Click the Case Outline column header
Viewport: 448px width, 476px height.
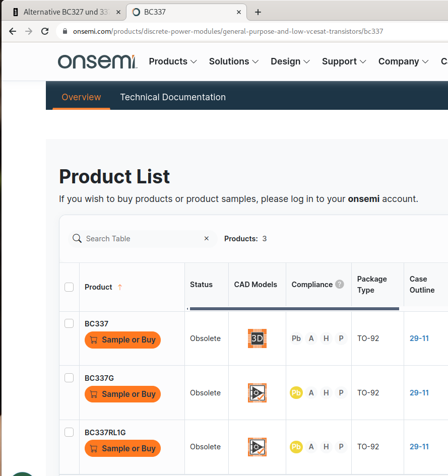(x=422, y=285)
